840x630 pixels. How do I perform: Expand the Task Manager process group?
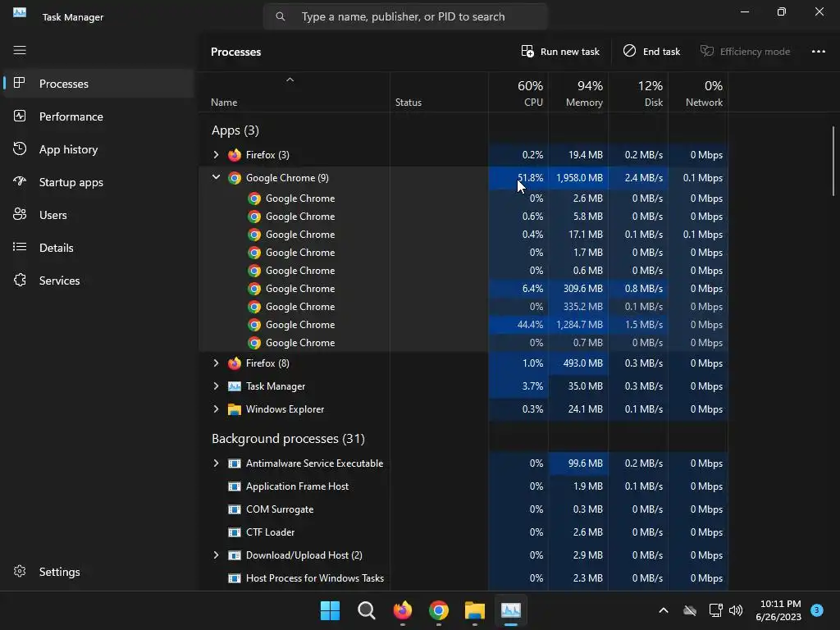tap(216, 386)
